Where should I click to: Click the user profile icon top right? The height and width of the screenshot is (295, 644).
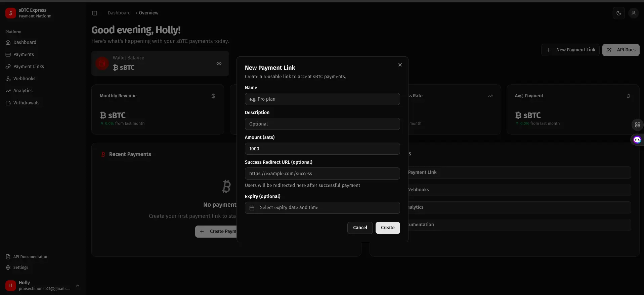pyautogui.click(x=633, y=13)
